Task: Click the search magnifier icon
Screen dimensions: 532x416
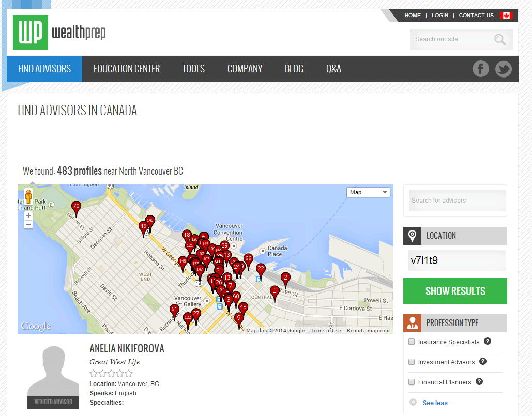Action: point(499,39)
